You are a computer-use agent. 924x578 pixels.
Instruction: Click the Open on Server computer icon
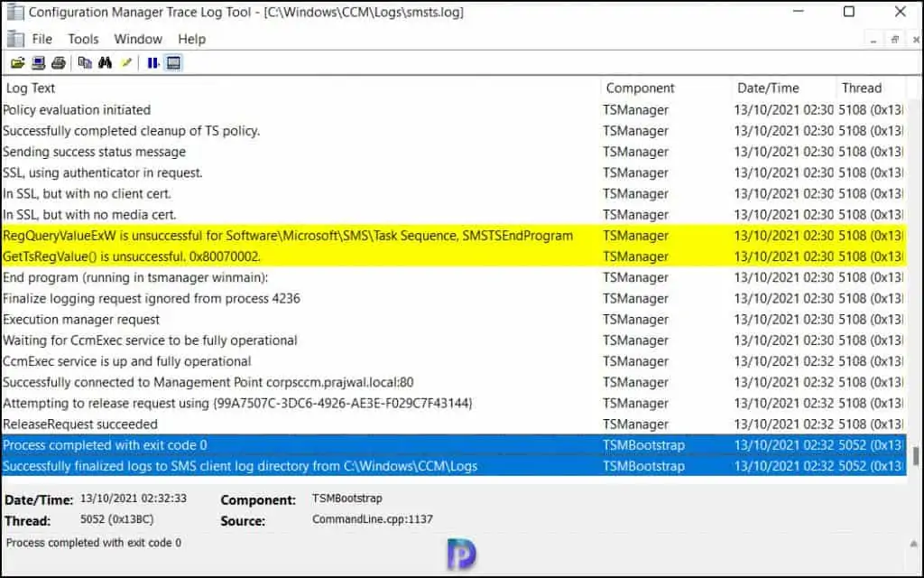[x=38, y=62]
